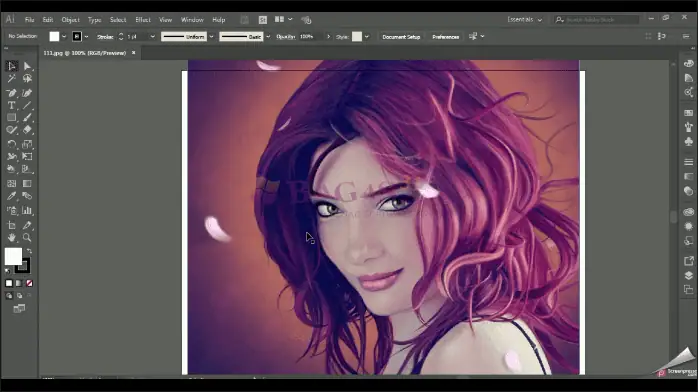Activate the Perspective Grid tool
This screenshot has width=698, height=392.
point(27,169)
